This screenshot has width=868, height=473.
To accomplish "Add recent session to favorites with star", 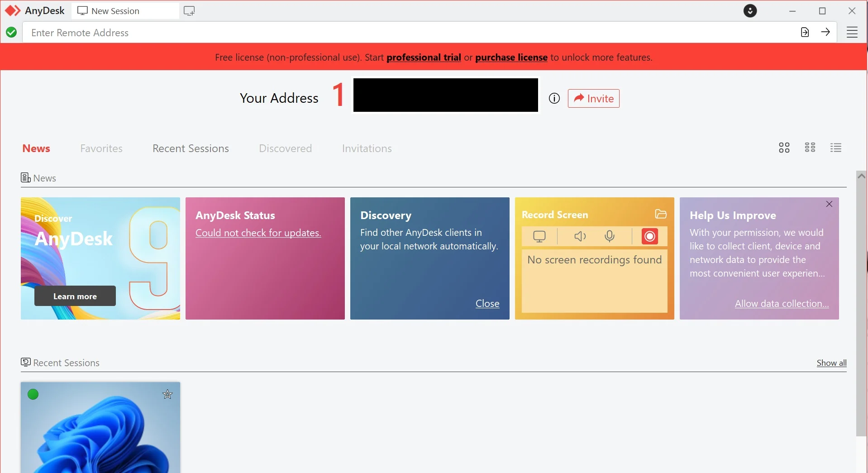I will [167, 394].
